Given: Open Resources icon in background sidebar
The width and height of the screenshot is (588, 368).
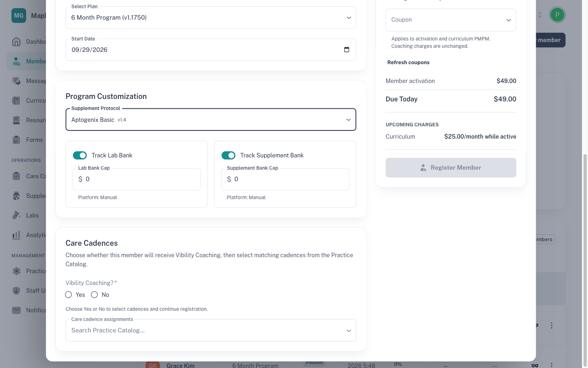Looking at the screenshot, I should [x=16, y=120].
